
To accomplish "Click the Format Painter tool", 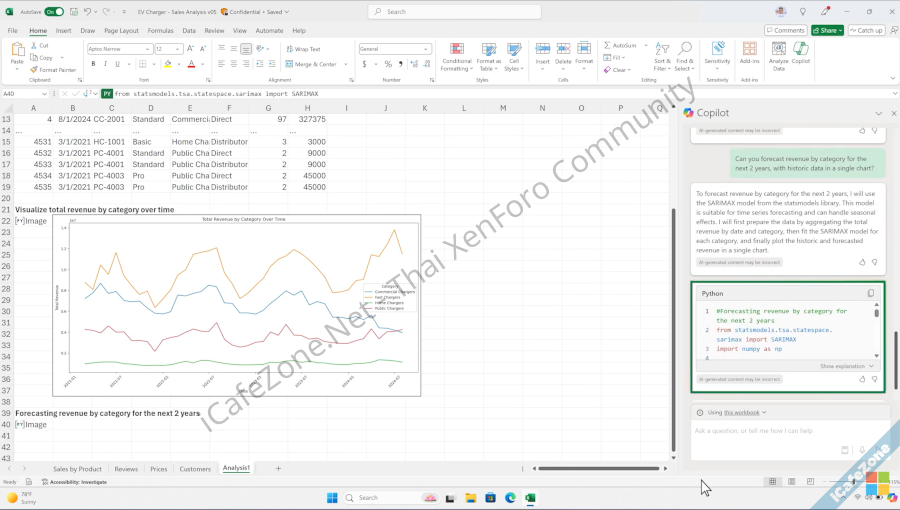I will pos(55,70).
